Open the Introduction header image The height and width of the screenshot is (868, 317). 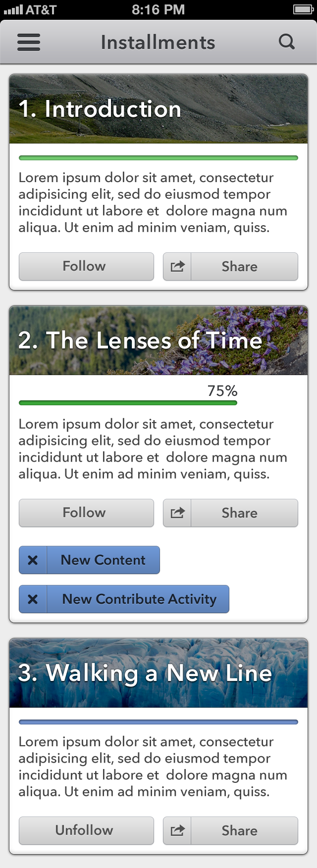click(x=158, y=109)
